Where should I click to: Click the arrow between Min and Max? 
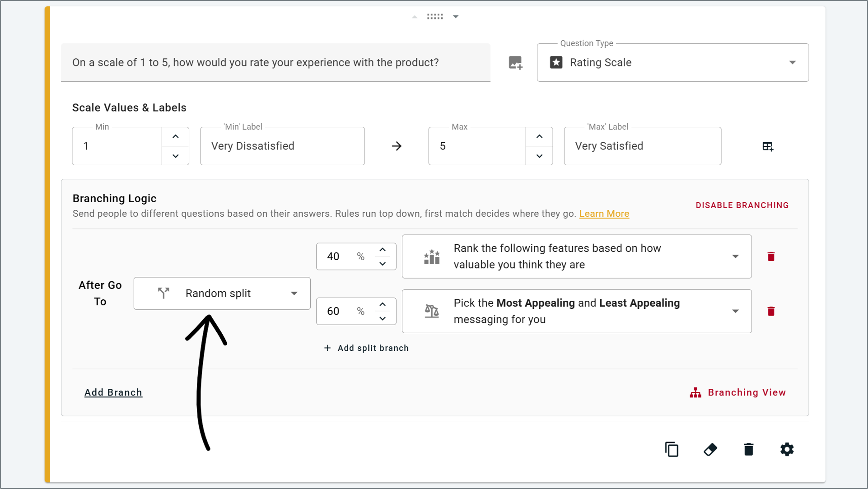[397, 146]
